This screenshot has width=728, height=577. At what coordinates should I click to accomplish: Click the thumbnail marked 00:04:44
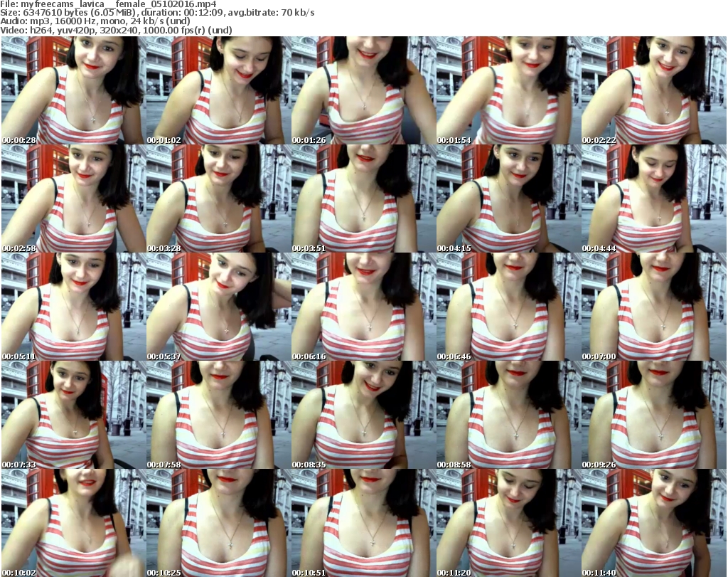pyautogui.click(x=653, y=198)
